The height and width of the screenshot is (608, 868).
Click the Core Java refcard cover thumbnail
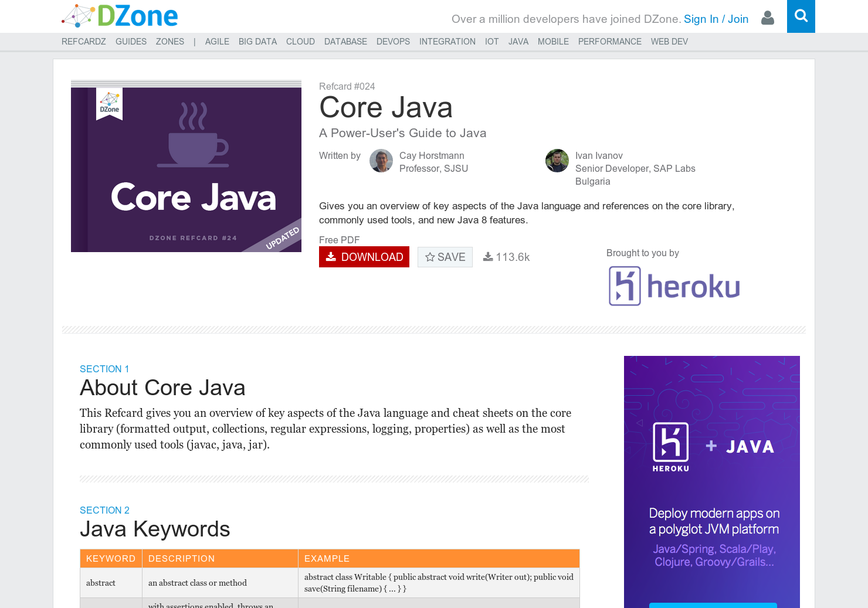pos(186,165)
